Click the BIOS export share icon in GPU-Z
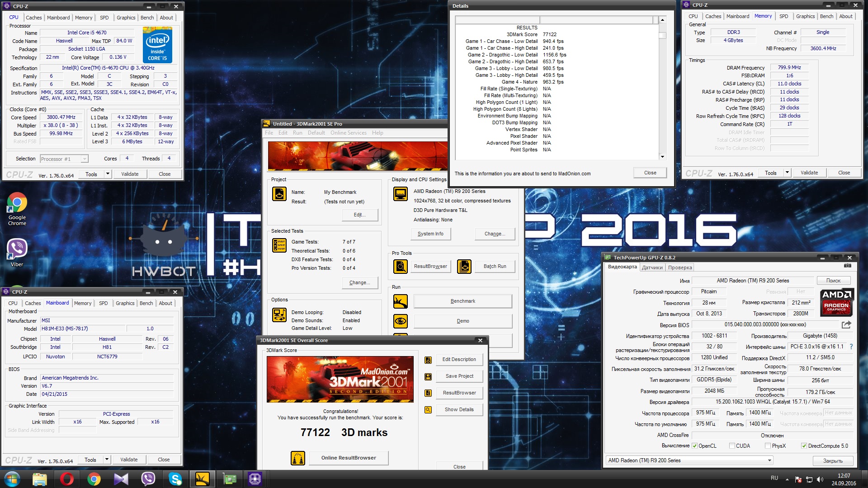Viewport: 868px width, 488px height. [846, 324]
